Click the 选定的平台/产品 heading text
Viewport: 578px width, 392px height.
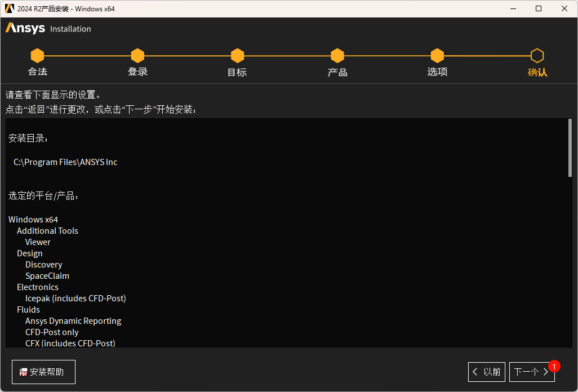(43, 195)
